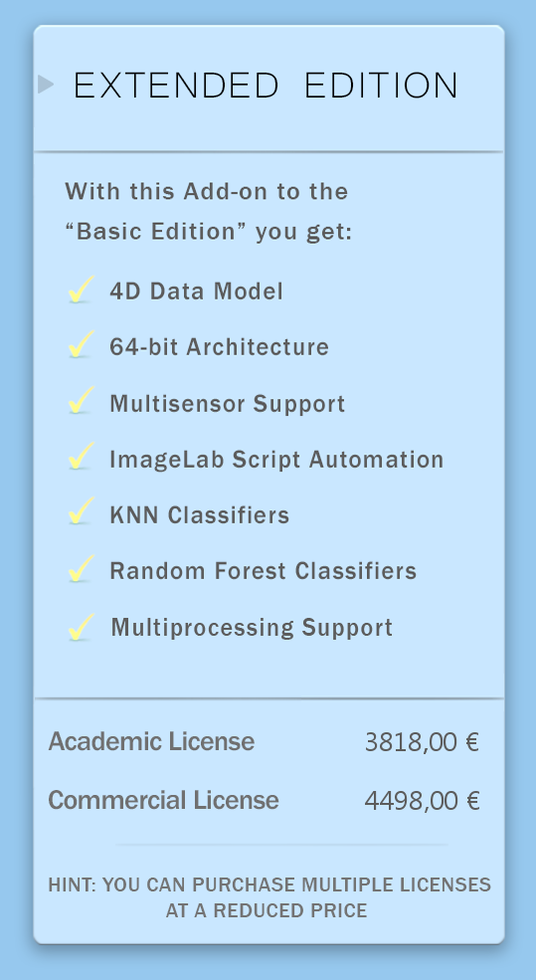This screenshot has width=536, height=980.
Task: Select the ImageLab Script Automation text
Action: [276, 460]
